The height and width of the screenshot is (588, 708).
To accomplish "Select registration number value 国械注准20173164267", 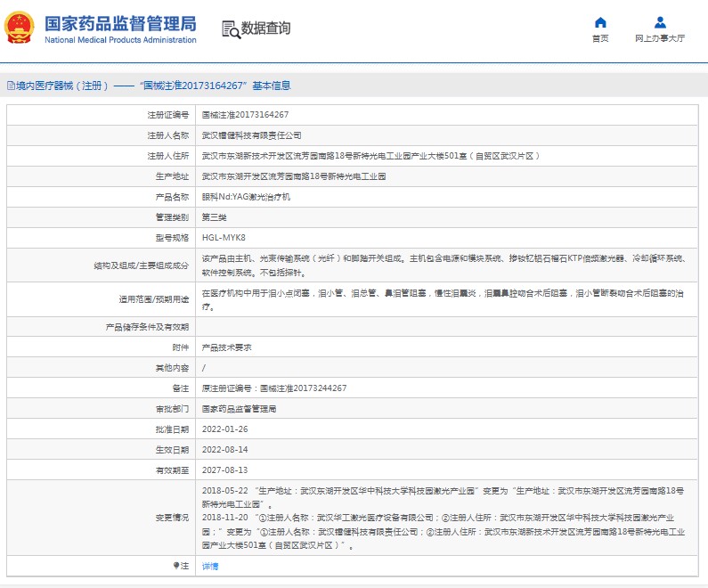I will [x=245, y=115].
